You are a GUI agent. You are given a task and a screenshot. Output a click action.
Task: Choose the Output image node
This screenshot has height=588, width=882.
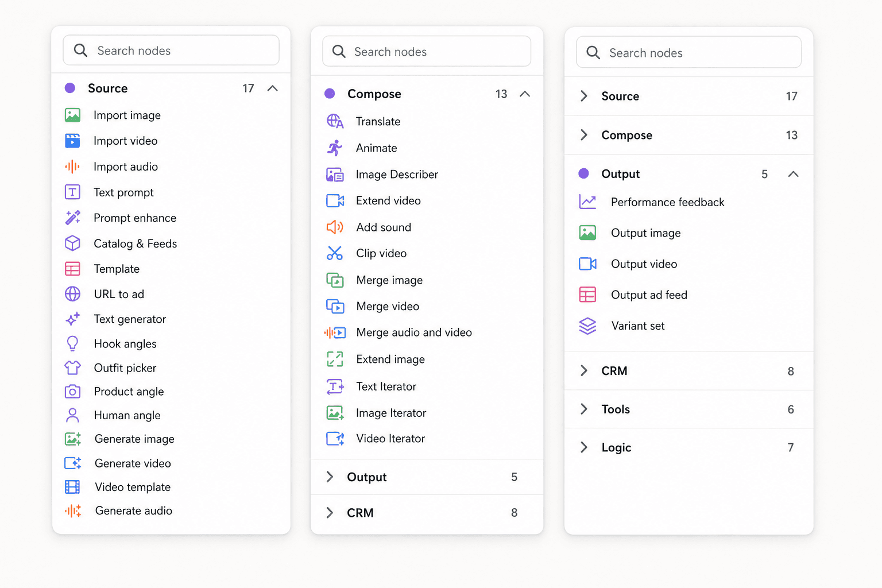point(688,233)
